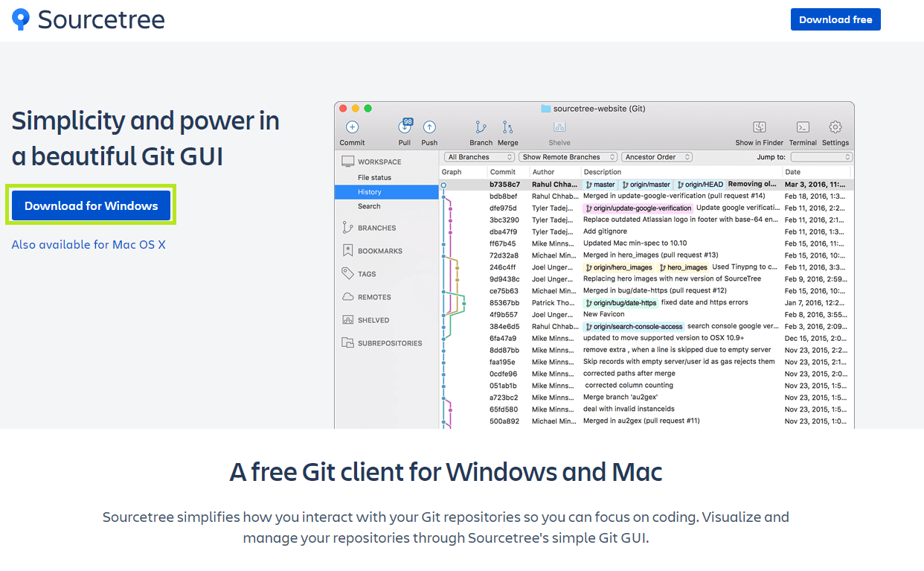Click Download for Windows button
This screenshot has height=571, width=924.
pyautogui.click(x=91, y=205)
